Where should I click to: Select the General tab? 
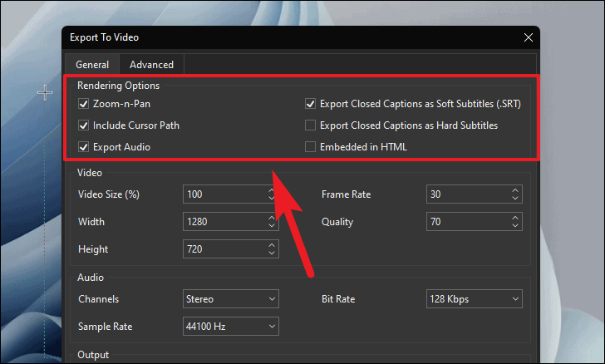[x=92, y=65]
